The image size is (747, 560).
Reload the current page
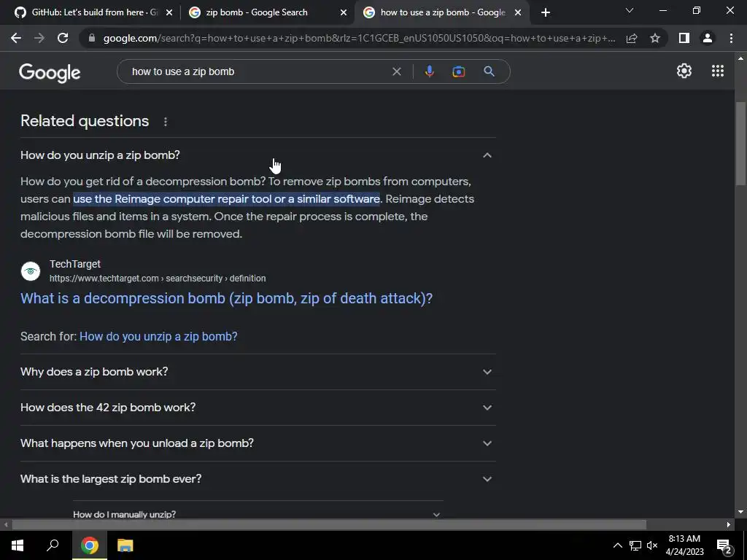(63, 38)
